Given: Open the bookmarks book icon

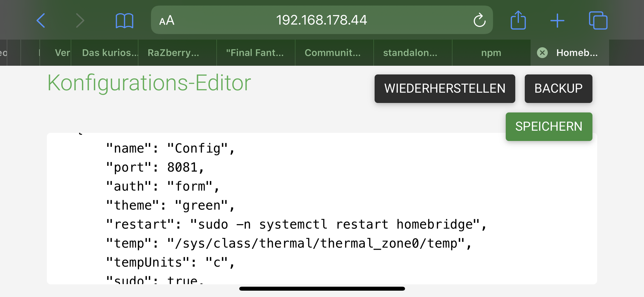Looking at the screenshot, I should click(x=124, y=21).
